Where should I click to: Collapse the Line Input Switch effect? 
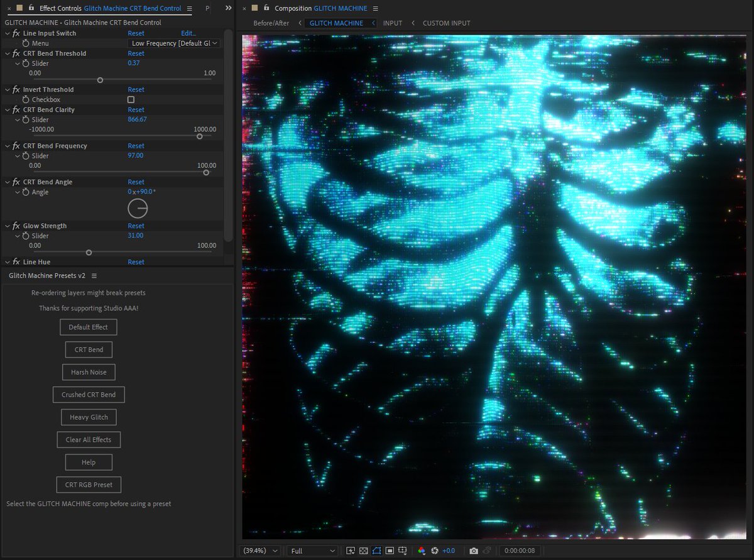[7, 33]
